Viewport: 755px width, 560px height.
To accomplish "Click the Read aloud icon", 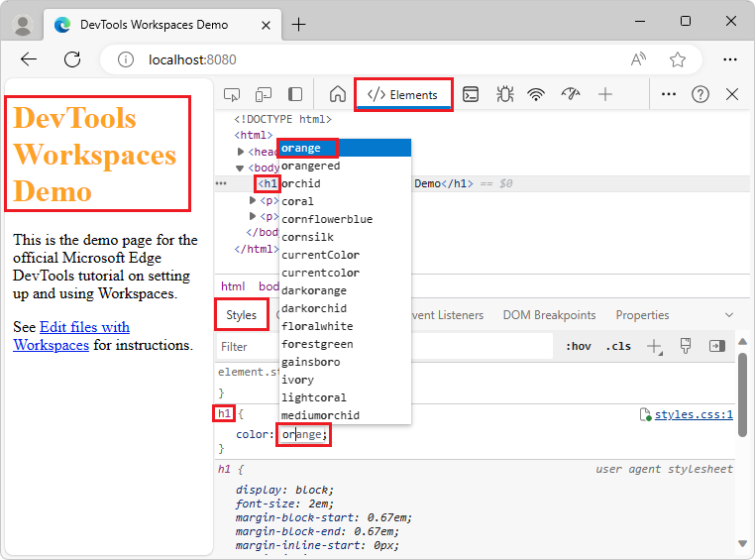I will (x=638, y=59).
